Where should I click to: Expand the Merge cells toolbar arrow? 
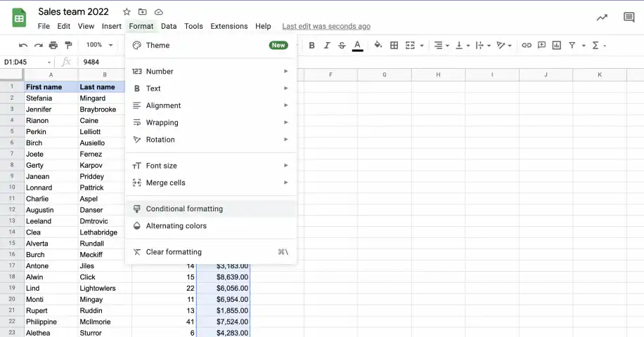point(422,46)
